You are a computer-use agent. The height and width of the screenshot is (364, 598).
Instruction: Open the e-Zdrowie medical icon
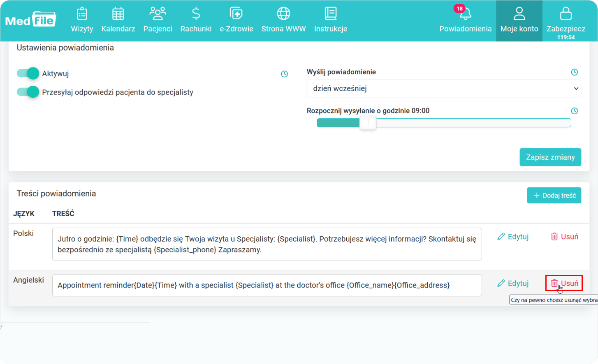236,14
